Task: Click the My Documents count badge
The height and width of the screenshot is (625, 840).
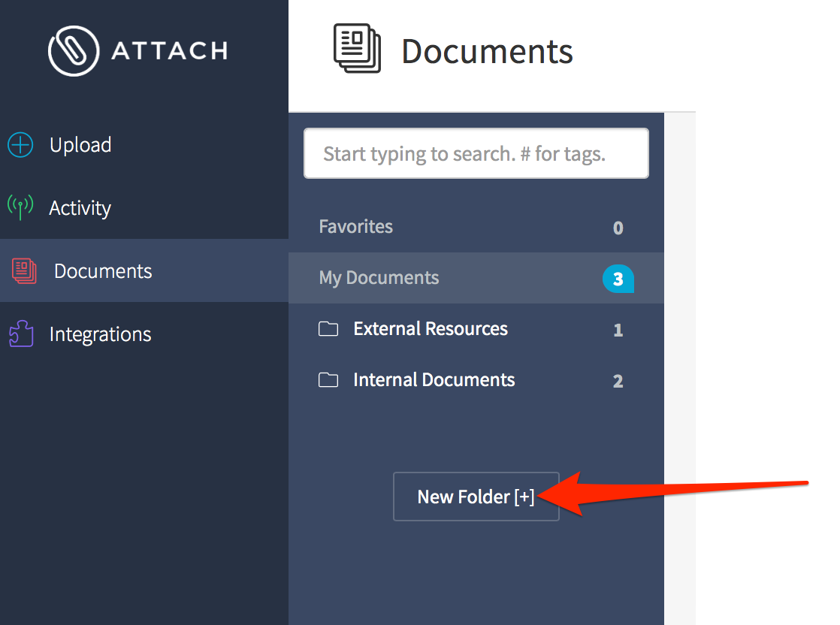Action: coord(618,278)
